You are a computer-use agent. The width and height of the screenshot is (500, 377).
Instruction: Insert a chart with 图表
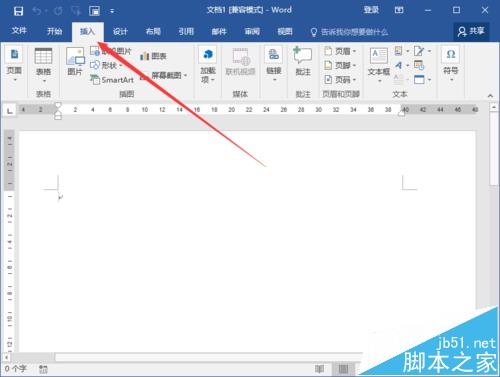point(153,56)
